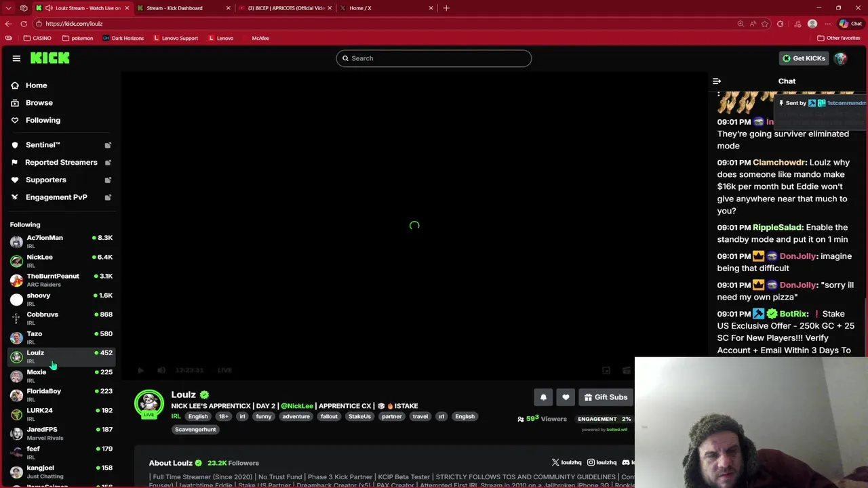This screenshot has width=868, height=488.
Task: Open the feef channel
Action: coord(61,452)
